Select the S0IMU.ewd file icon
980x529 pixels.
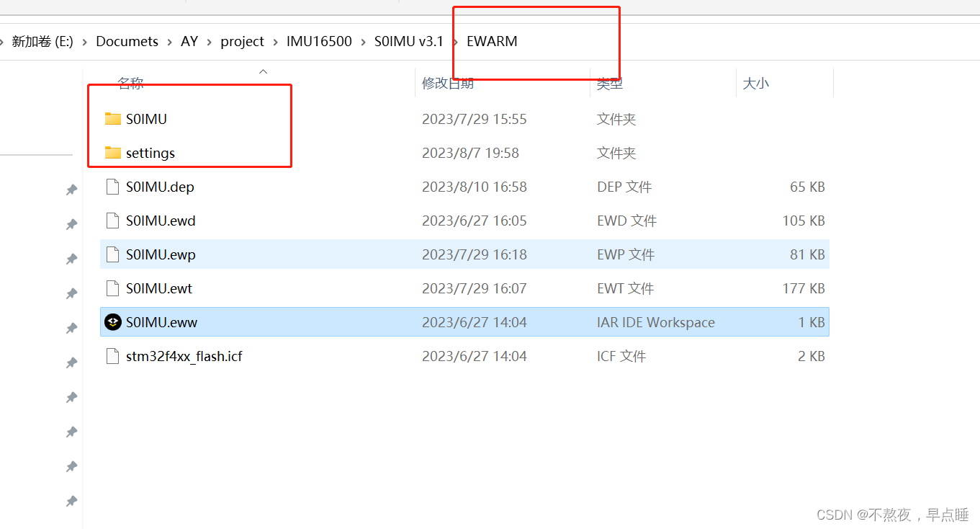112,220
